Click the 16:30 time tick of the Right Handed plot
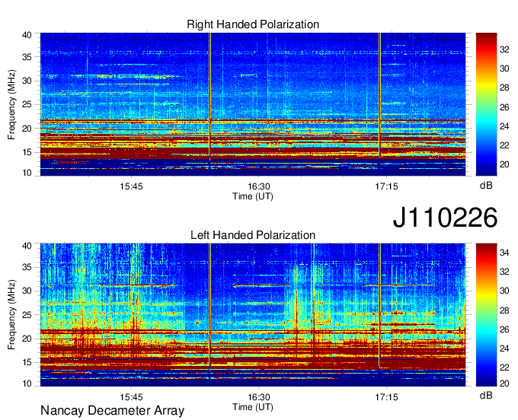Screen dimensions: 518x420 coord(259,186)
